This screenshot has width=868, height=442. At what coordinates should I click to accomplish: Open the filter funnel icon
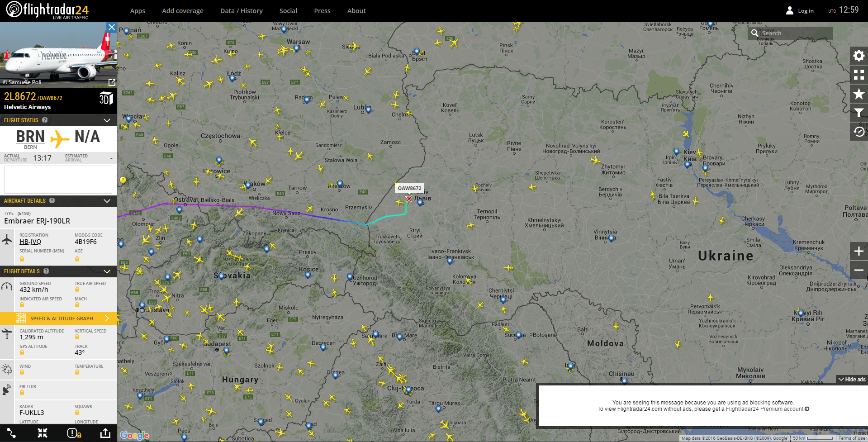tap(859, 113)
